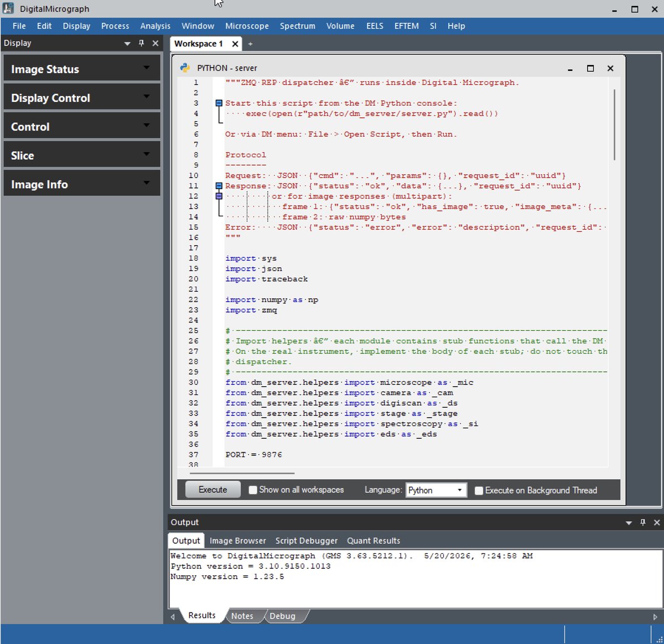
Task: Open the File menu
Action: point(19,26)
